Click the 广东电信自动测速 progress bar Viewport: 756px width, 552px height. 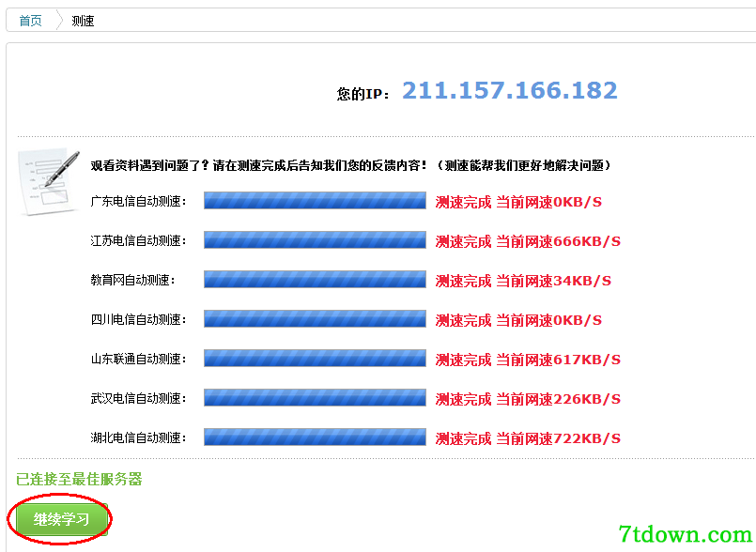pos(315,201)
